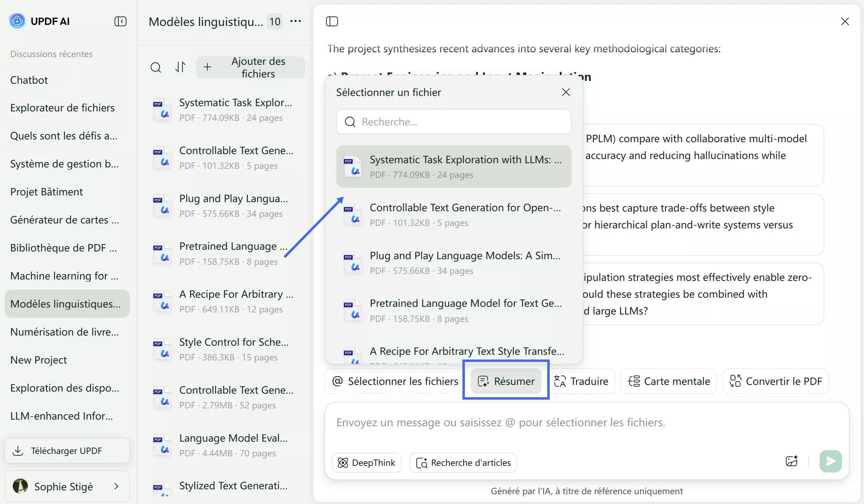
Task: Click the file list search icon
Action: click(155, 67)
